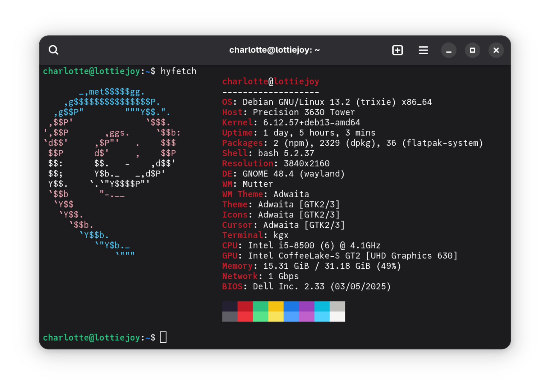Maximize the terminal window
The image size is (550, 392).
[x=472, y=50]
